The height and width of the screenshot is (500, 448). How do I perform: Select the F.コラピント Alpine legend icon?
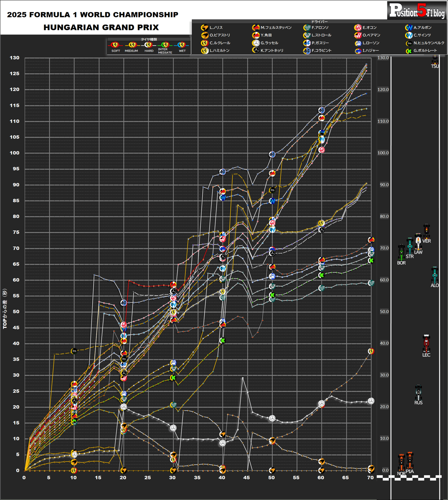pyautogui.click(x=307, y=51)
